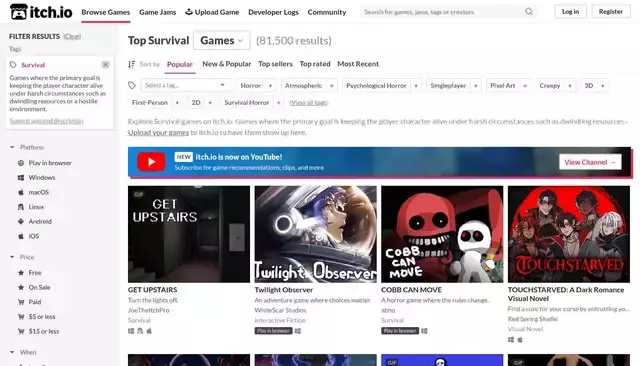
Task: Remove the Survival tag filter
Action: (105, 64)
